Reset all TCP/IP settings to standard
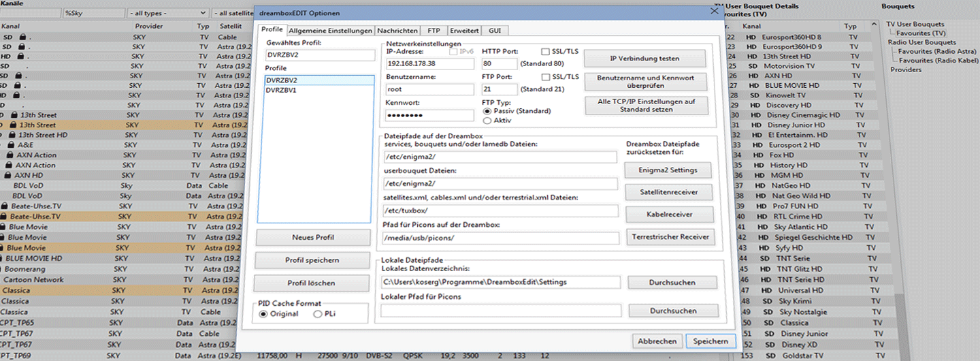Image resolution: width=980 pixels, height=361 pixels. (x=647, y=106)
